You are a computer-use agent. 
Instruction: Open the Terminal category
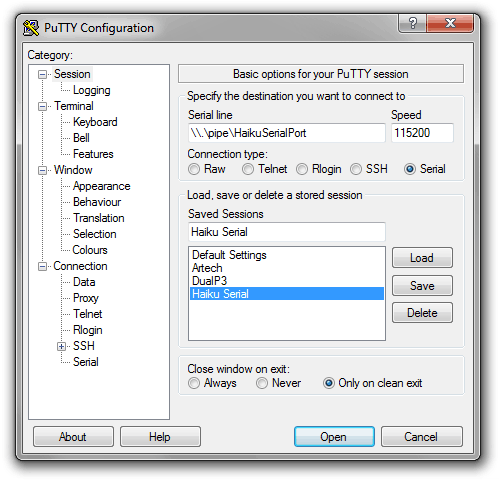(x=74, y=106)
